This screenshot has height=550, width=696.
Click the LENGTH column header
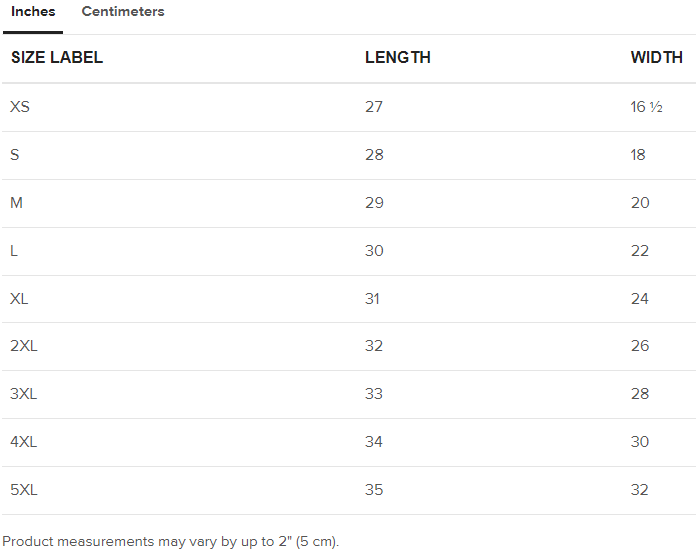(x=397, y=58)
